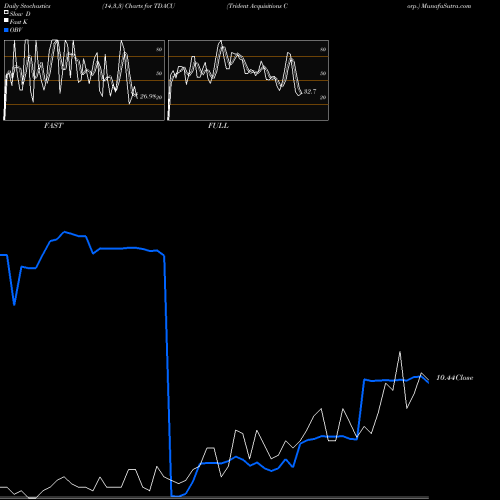
Task: Click the FULL stochastic chart panel
Action: (248, 80)
